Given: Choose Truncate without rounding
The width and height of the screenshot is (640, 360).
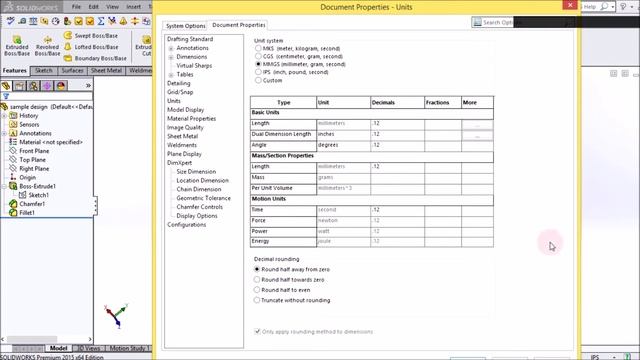Looking at the screenshot, I should (257, 300).
